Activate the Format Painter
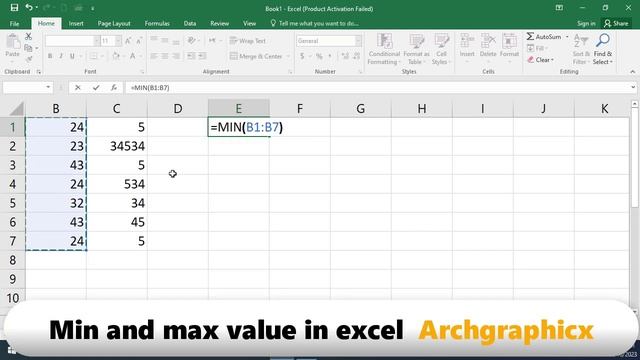640x360 pixels. [29, 60]
